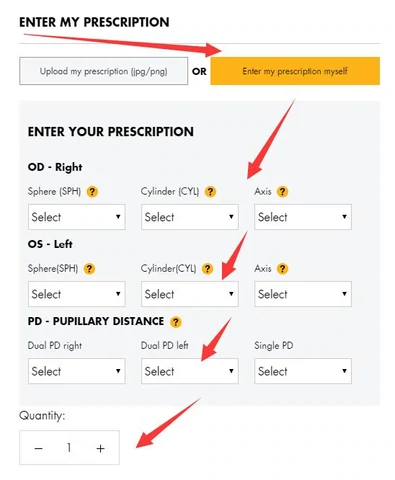Open Dual PD right dropdown
The height and width of the screenshot is (480, 395).
point(77,371)
